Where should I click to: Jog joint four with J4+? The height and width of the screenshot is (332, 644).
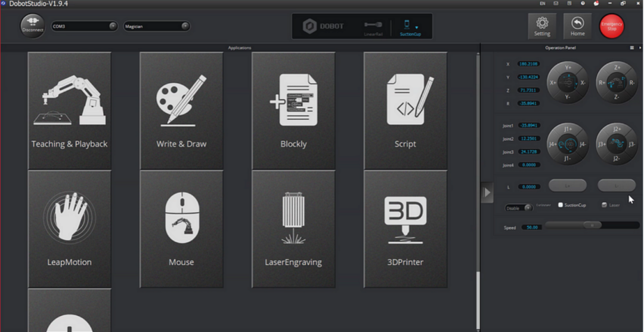tap(553, 145)
